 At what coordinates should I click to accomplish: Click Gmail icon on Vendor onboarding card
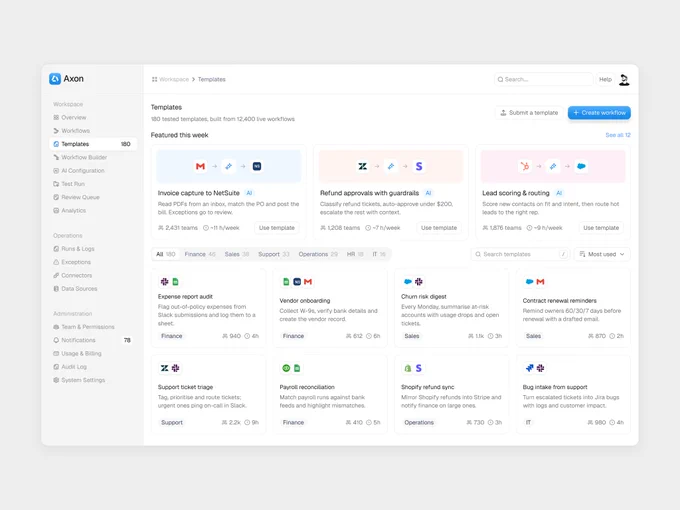click(x=308, y=282)
